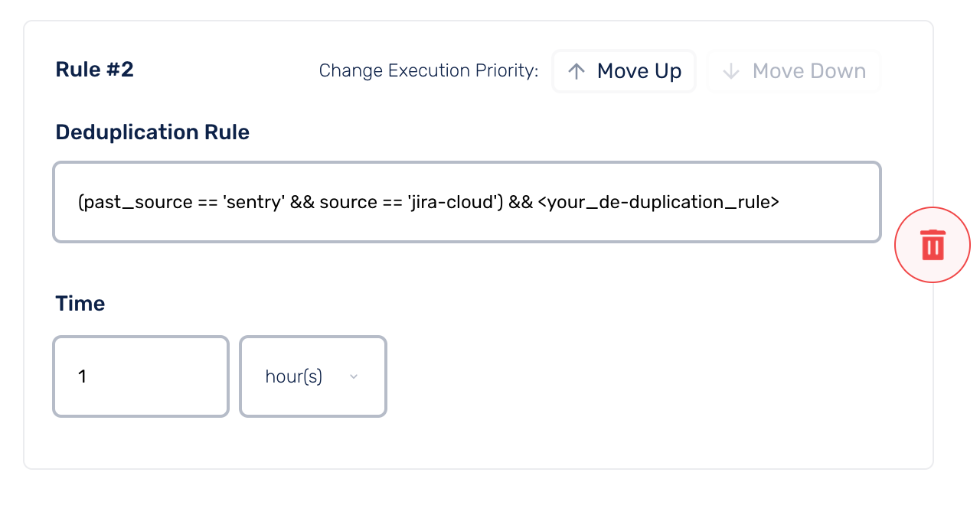Click empty space at the end of the rule box
The width and height of the screenshot is (980, 505).
coord(831,202)
